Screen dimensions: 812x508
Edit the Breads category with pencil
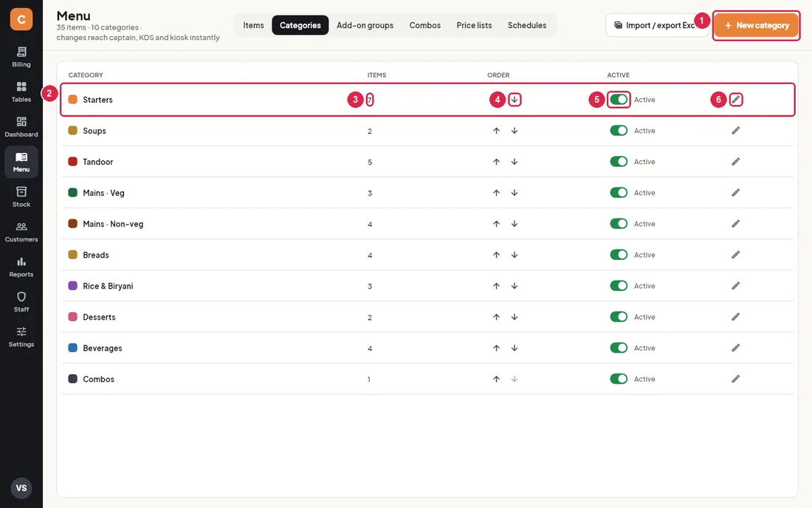(x=736, y=255)
